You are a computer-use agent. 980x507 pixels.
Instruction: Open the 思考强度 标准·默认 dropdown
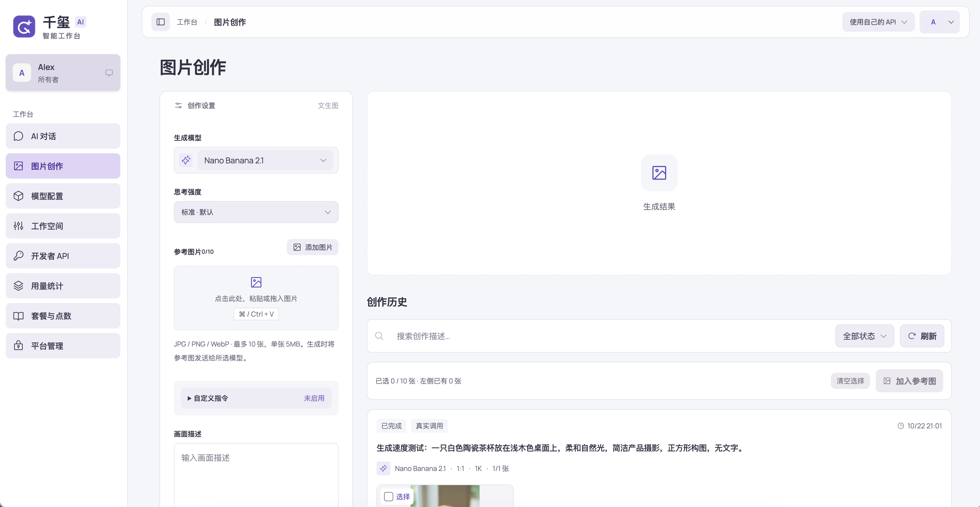(x=256, y=212)
